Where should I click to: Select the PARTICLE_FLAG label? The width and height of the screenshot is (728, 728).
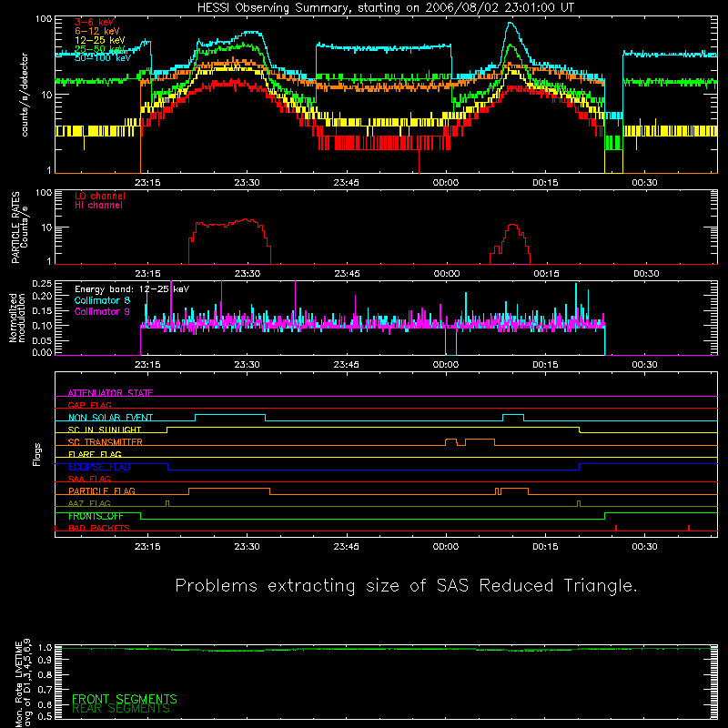102,491
